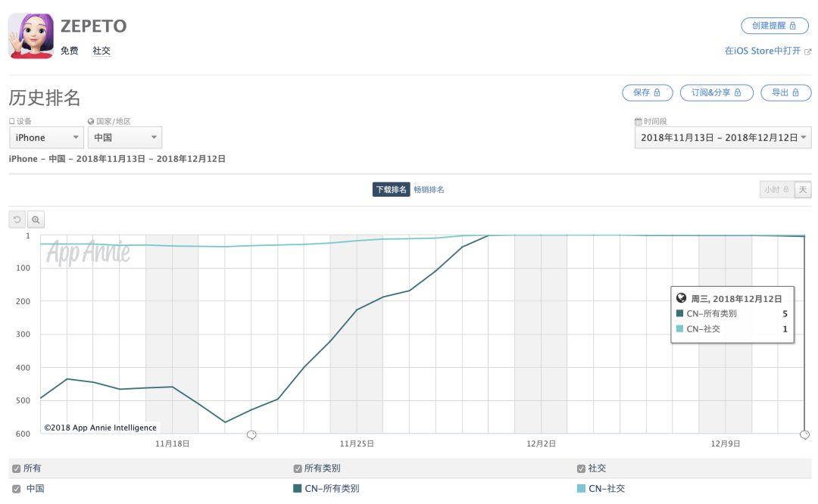
Task: Click the globe icon in chart tooltip
Action: 682,298
